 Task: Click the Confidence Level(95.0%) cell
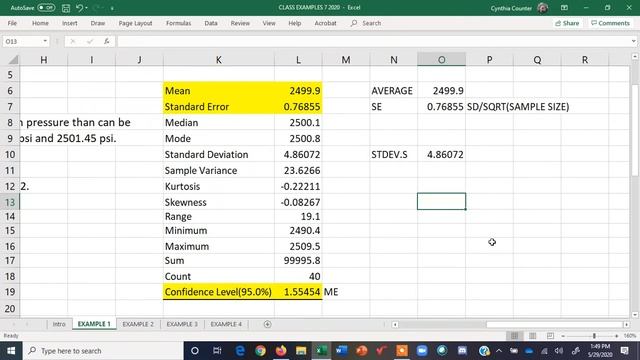point(219,292)
